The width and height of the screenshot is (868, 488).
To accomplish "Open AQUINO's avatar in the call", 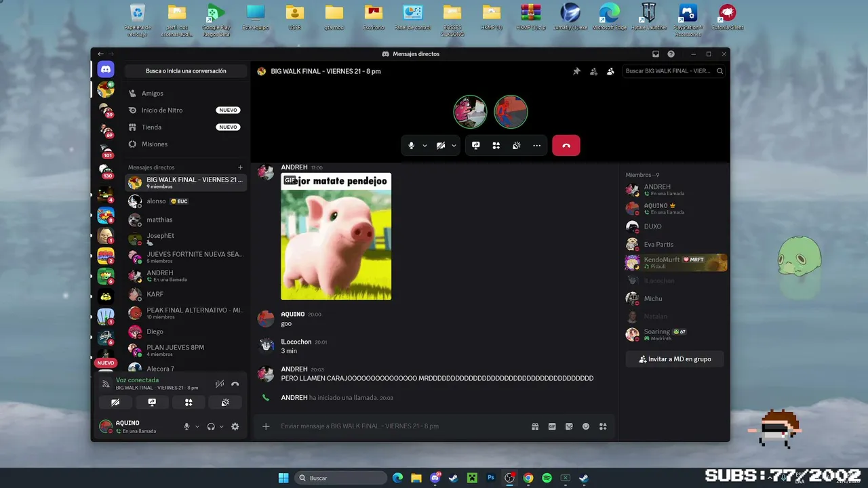I will click(x=511, y=112).
